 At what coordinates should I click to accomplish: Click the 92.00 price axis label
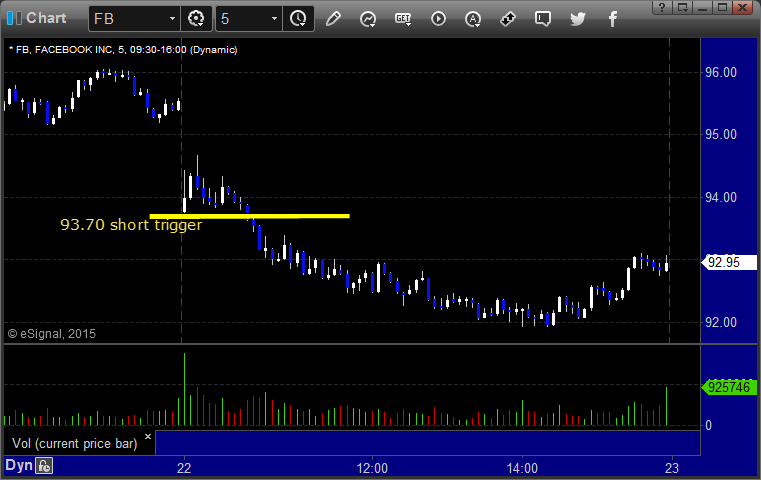pos(721,322)
